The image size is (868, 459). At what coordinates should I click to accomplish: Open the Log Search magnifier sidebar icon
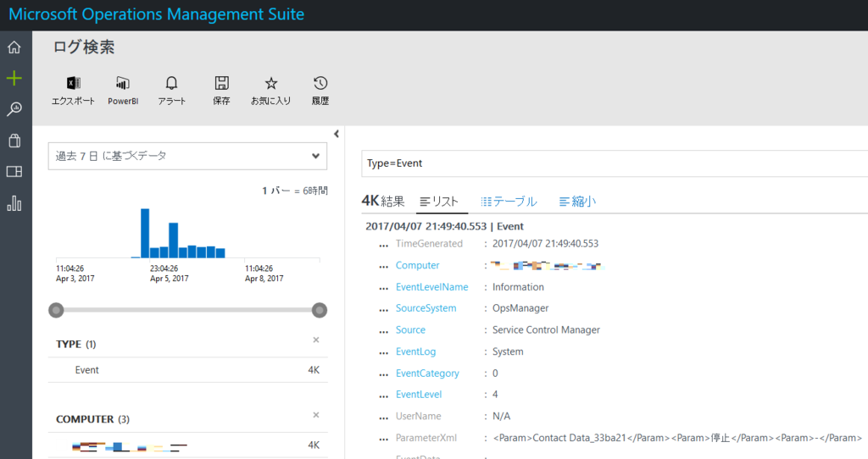pos(14,109)
